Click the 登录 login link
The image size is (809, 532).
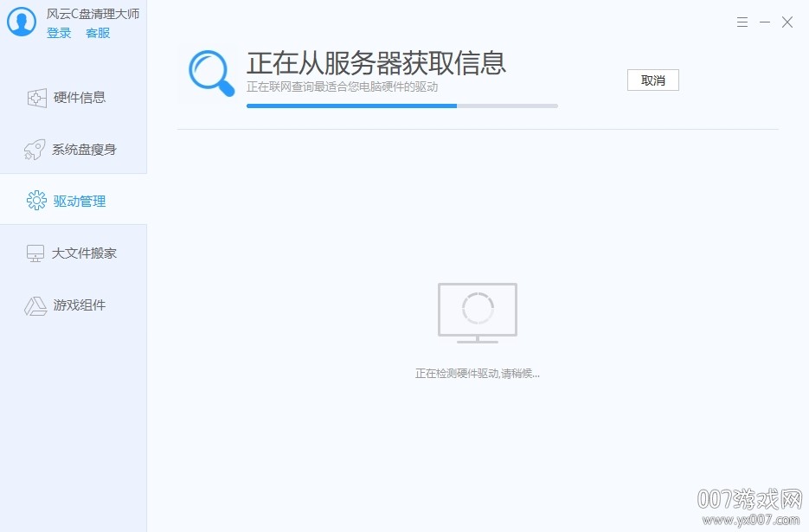tap(58, 33)
